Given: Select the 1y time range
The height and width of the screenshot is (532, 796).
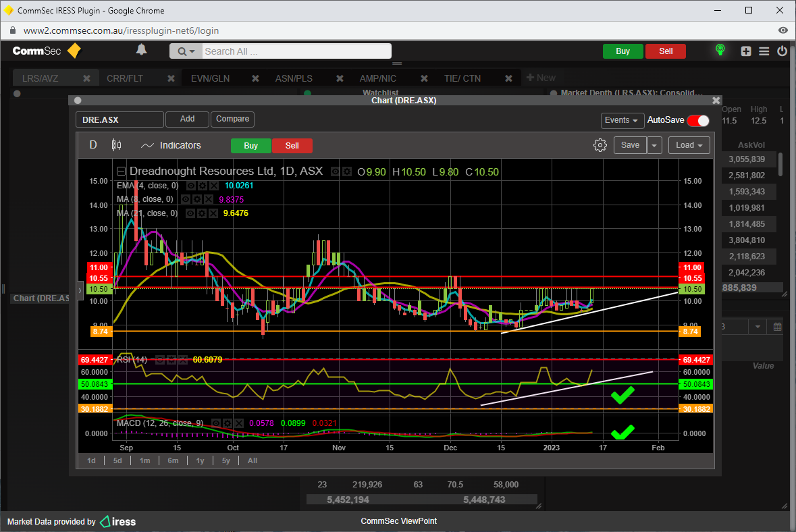Looking at the screenshot, I should click(x=200, y=461).
